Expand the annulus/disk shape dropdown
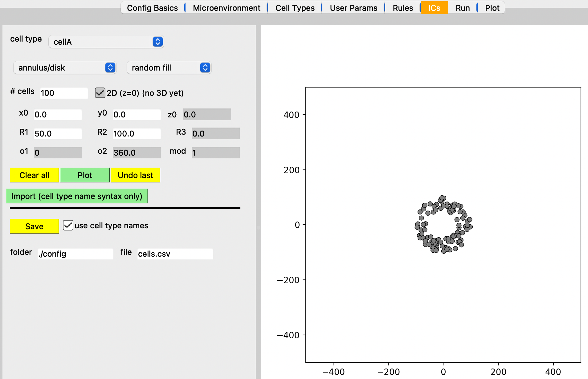The image size is (588, 379). click(x=65, y=67)
